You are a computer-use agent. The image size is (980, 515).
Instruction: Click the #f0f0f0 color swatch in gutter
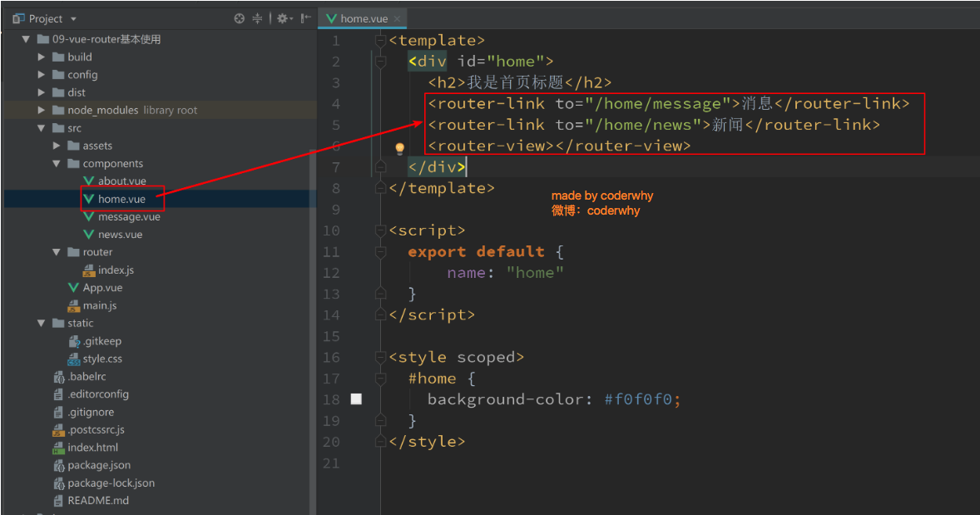coord(356,399)
